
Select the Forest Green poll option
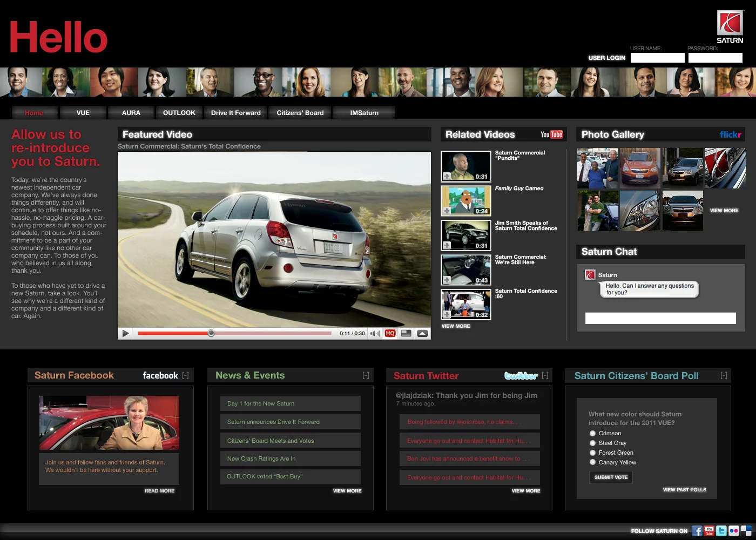point(592,453)
